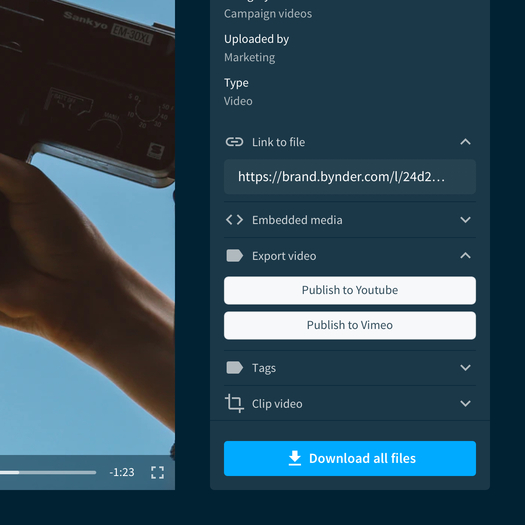525x525 pixels.
Task: Collapse the Export video section chevron
Action: (465, 256)
